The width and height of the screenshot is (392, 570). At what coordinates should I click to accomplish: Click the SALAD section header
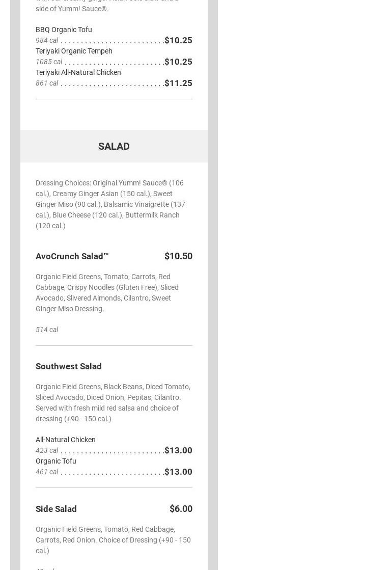point(114,146)
